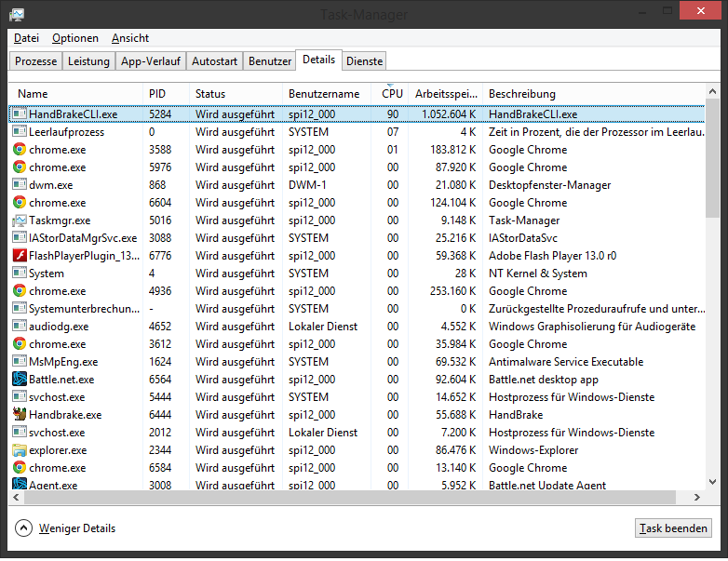Sort by the Status column header
This screenshot has height=561, width=728.
236,94
